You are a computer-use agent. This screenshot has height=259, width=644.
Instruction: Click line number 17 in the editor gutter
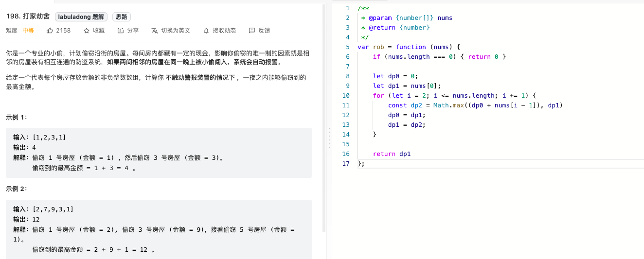[x=346, y=164]
